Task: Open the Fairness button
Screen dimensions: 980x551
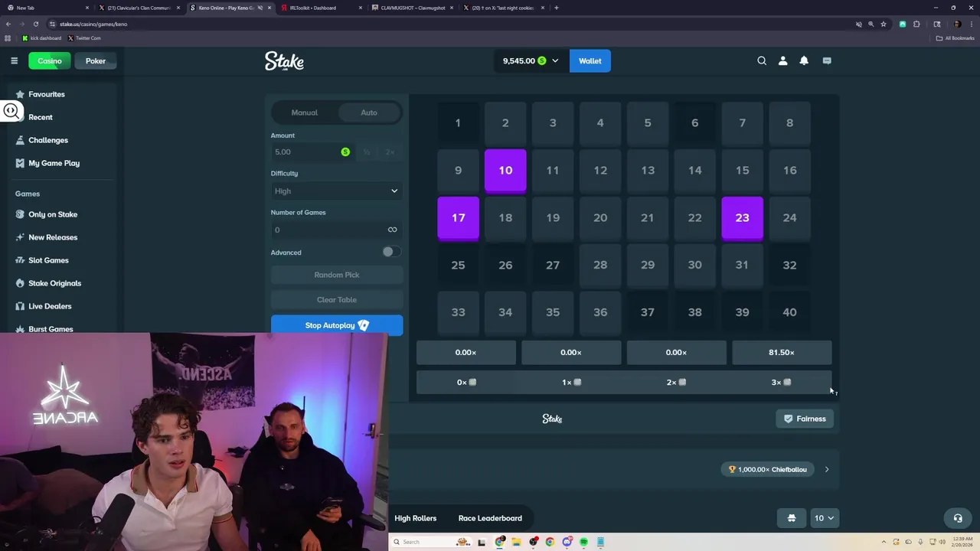Action: pos(805,419)
